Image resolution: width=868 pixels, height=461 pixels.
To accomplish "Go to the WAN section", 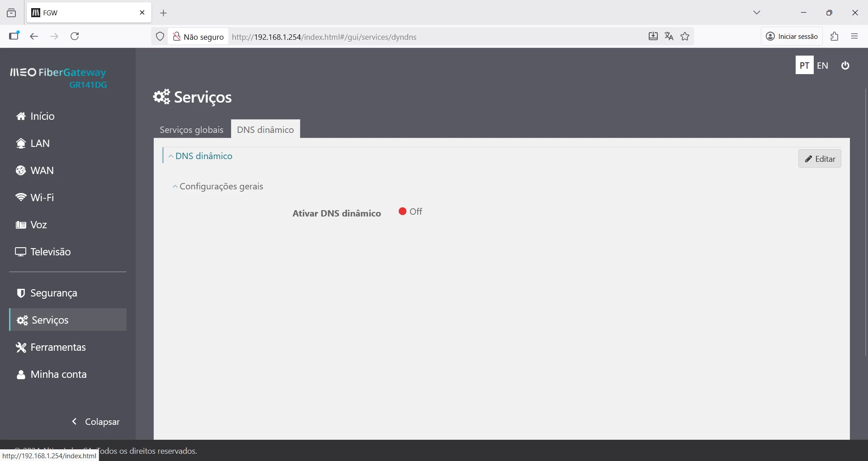I will pos(35,170).
